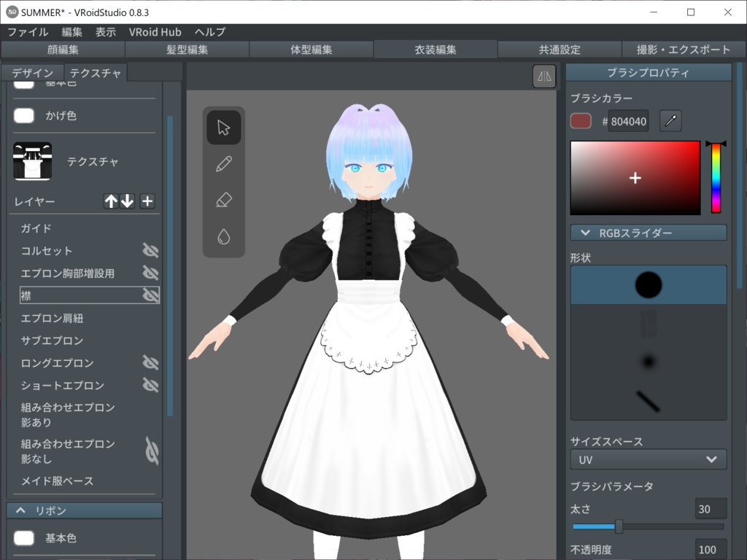This screenshot has width=747, height=560.
Task: Select the blur (droplet) tool
Action: tap(224, 235)
